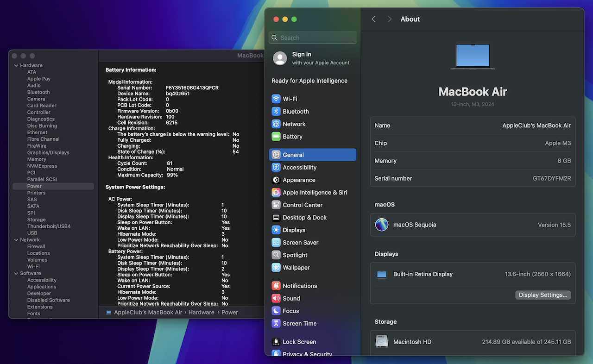Collapse the Network section in System Information
The height and width of the screenshot is (364, 593).
click(16, 240)
